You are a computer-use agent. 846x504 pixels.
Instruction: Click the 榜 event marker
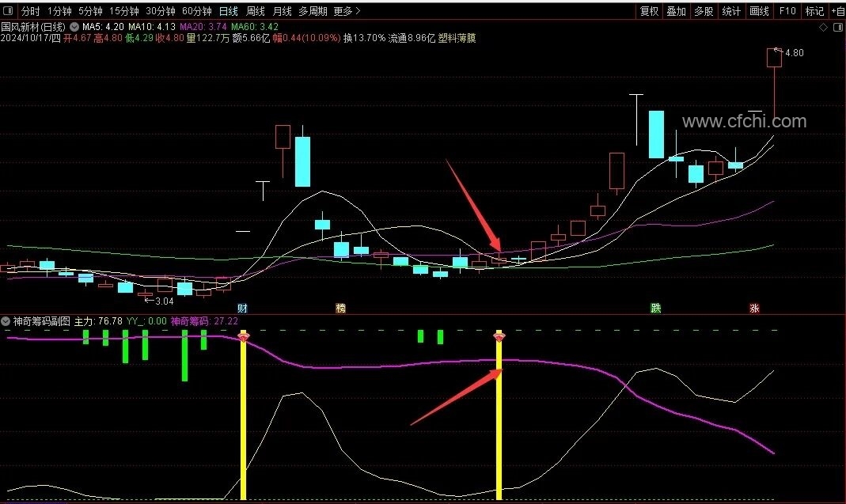(x=340, y=308)
